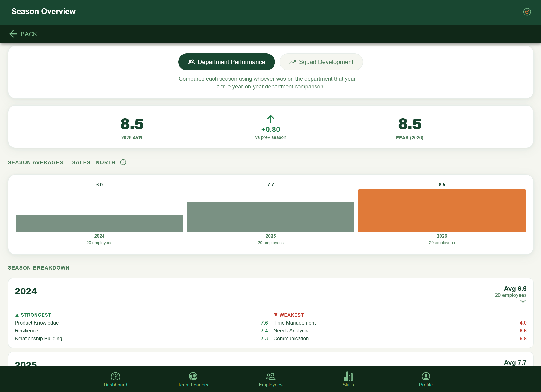Image resolution: width=541 pixels, height=392 pixels.
Task: Click the green up-arrow trend icon
Action: tap(270, 119)
